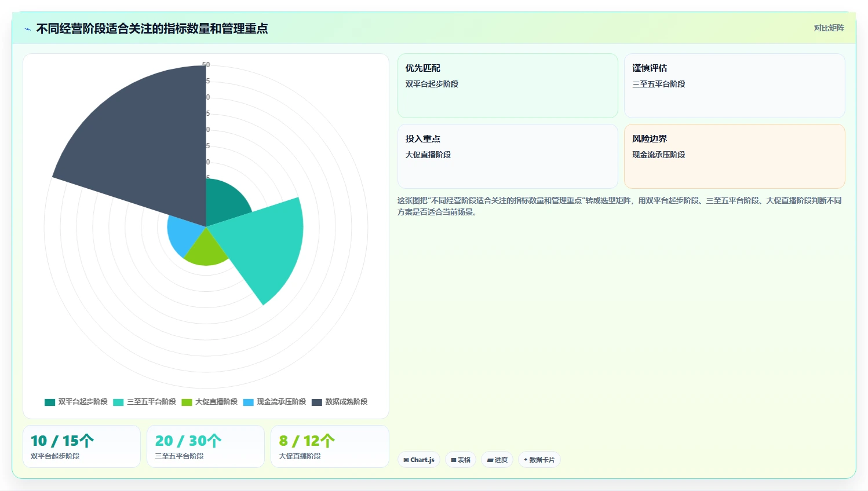Viewport: 868px width, 491px height.
Task: Click 双平台起步阶段 text in 优先匹配 card
Action: pyautogui.click(x=432, y=84)
